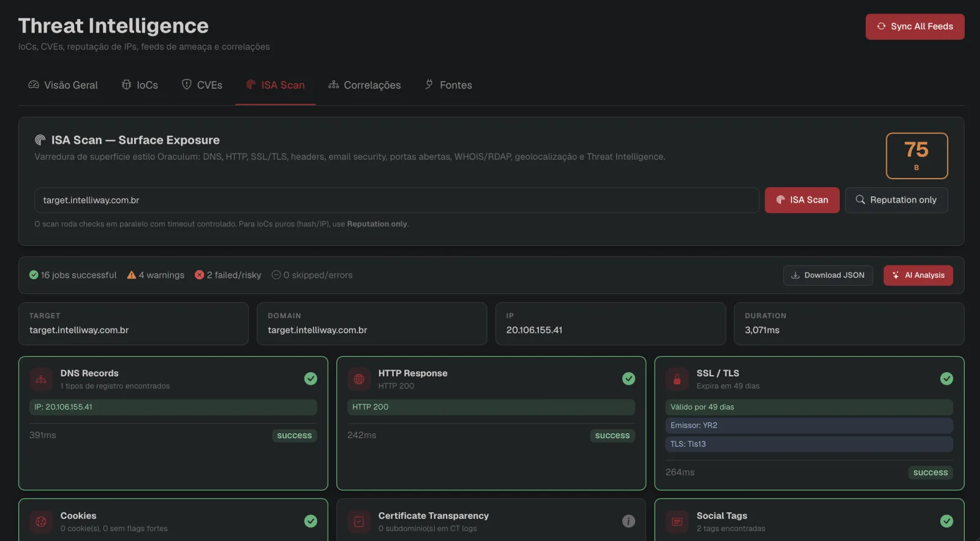980x541 pixels.
Task: Click the shield icon on CVEs tab
Action: pos(187,84)
